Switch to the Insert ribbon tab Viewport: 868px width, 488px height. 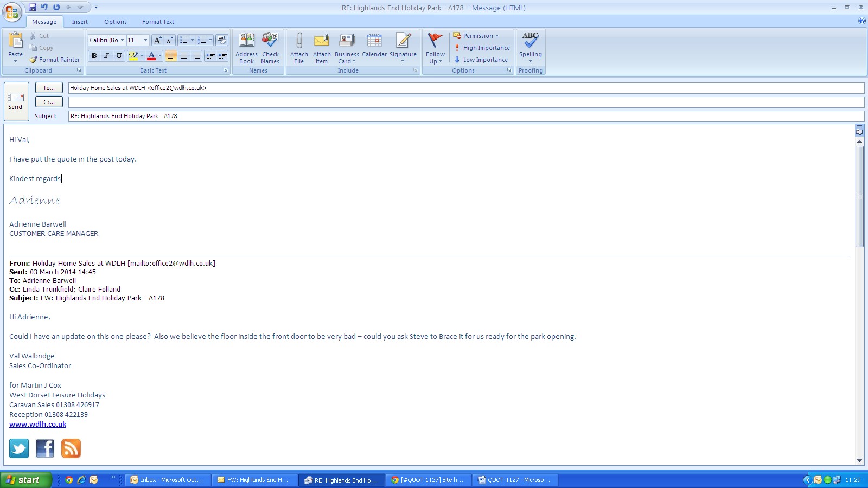click(x=80, y=22)
